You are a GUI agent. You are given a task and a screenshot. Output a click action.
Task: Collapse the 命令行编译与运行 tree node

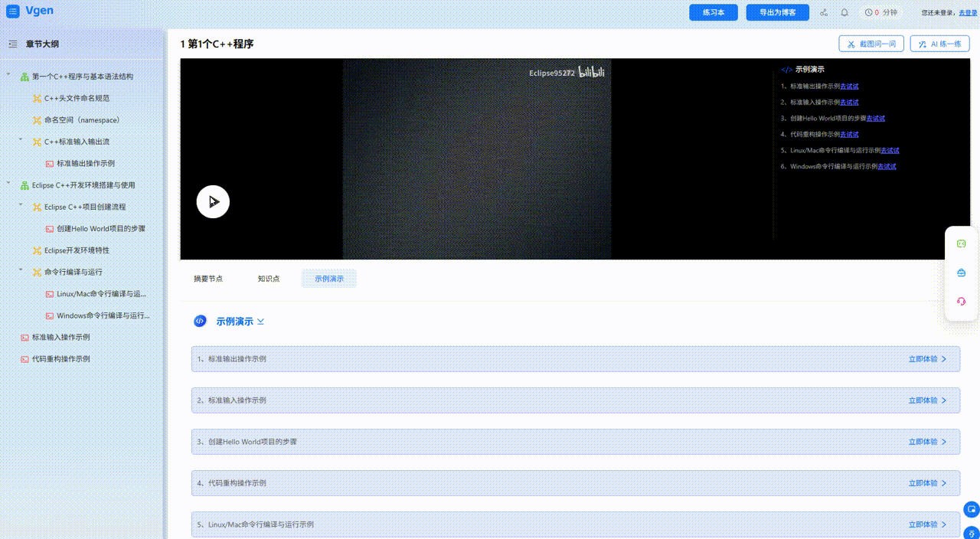(21, 270)
